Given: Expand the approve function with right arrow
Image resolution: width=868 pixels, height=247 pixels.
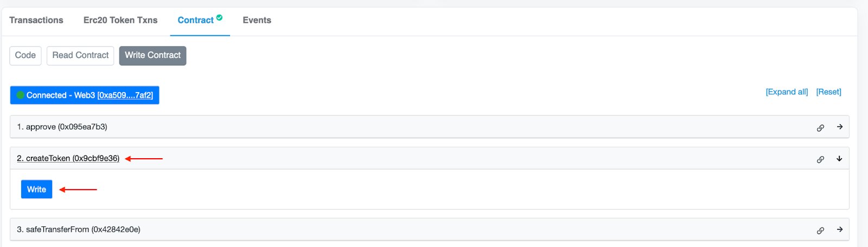Looking at the screenshot, I should [839, 127].
